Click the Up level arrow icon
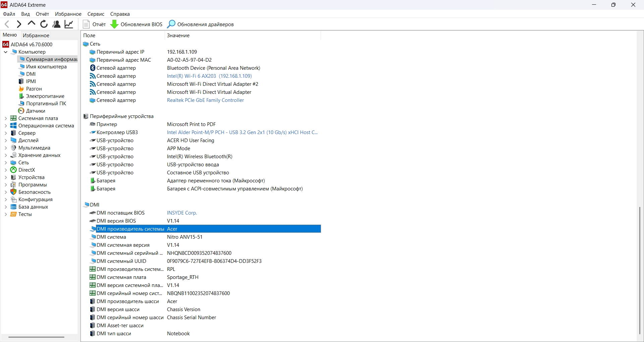 coord(32,23)
